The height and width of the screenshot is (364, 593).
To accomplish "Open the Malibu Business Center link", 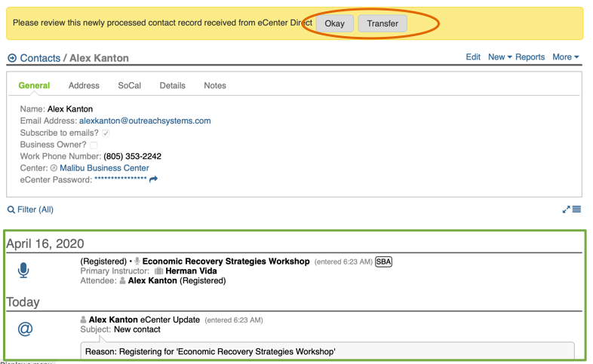I will (104, 168).
